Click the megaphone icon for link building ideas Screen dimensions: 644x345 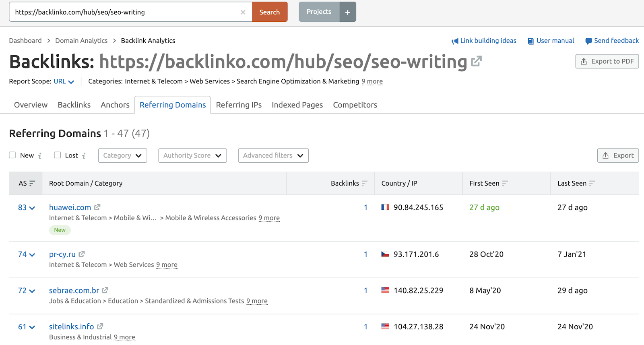[x=455, y=41]
